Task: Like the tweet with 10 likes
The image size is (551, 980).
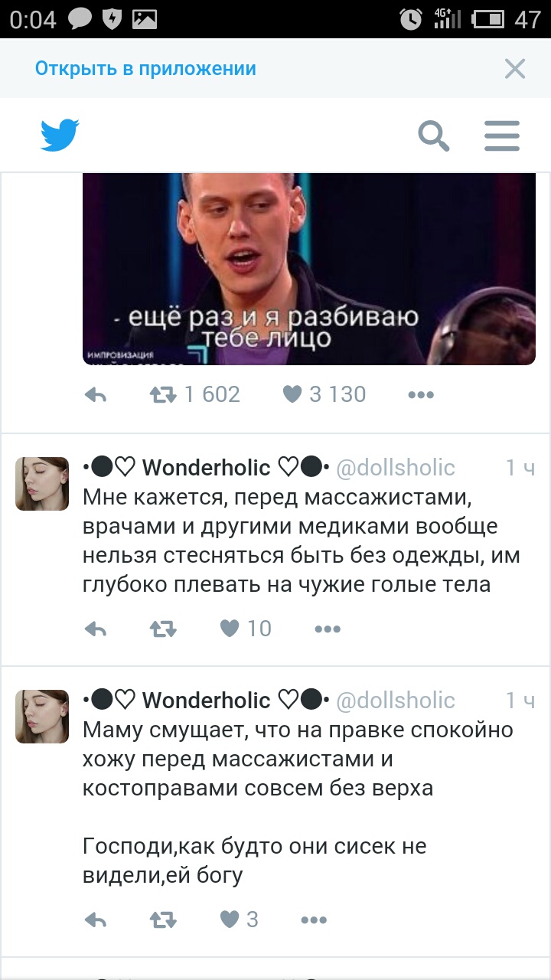Action: coord(230,629)
